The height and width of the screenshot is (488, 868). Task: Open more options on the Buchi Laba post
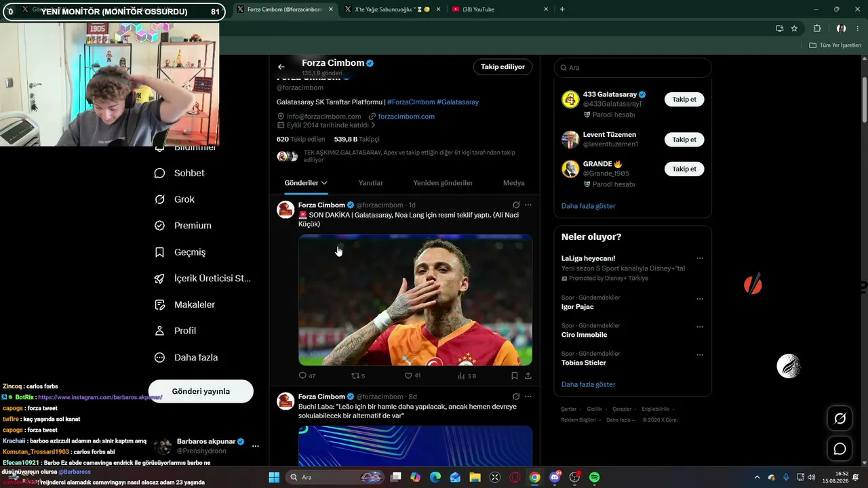[528, 396]
